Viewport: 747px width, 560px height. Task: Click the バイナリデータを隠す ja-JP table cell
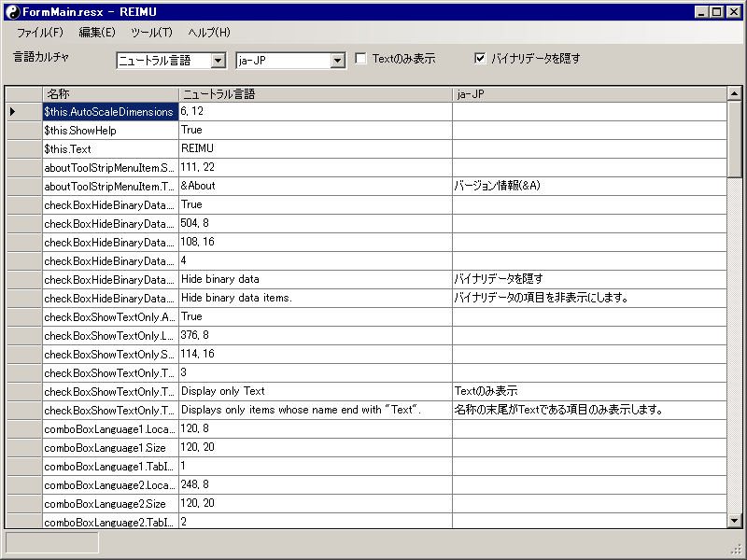(x=590, y=279)
